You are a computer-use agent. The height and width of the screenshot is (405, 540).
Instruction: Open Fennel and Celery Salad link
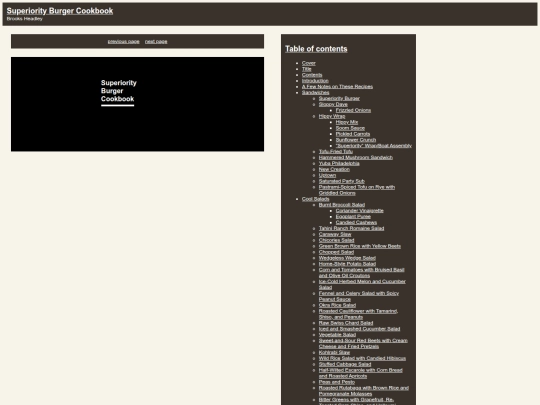[x=359, y=296]
